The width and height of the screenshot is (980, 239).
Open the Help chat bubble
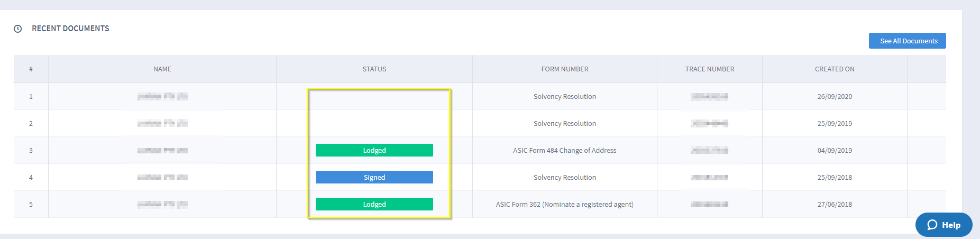(944, 225)
